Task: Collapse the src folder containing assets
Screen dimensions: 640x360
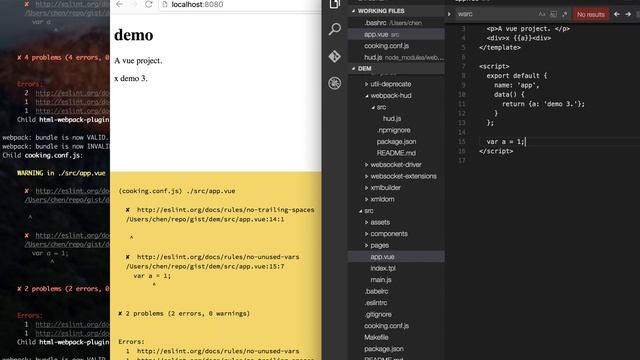Action: pos(360,211)
